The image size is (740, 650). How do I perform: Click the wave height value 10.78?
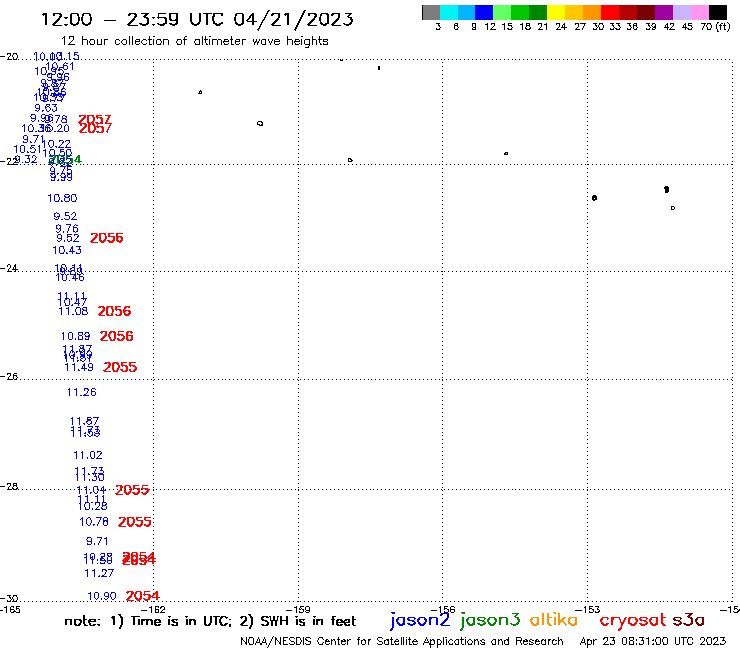click(x=94, y=522)
